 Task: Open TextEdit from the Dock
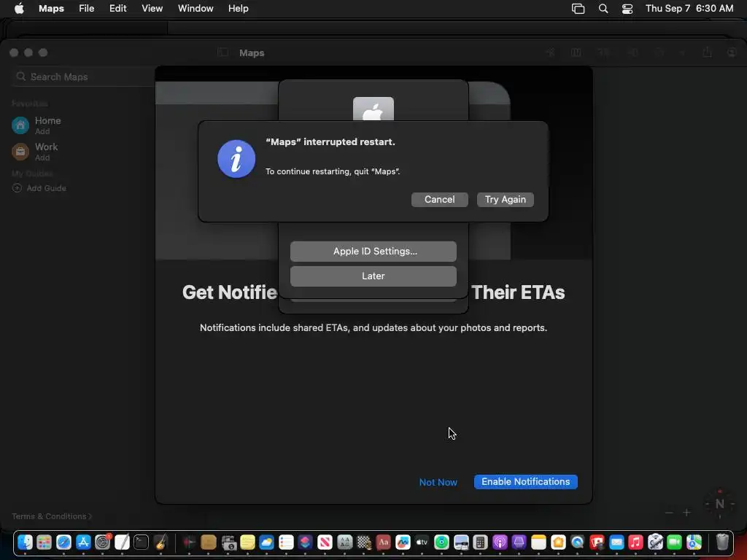(122, 542)
